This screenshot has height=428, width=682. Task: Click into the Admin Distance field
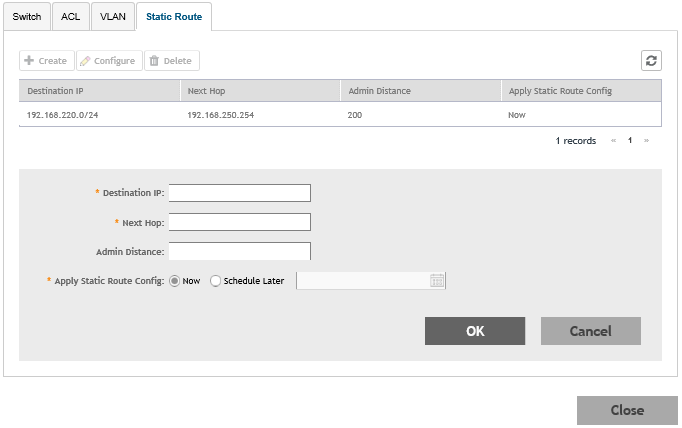point(240,251)
